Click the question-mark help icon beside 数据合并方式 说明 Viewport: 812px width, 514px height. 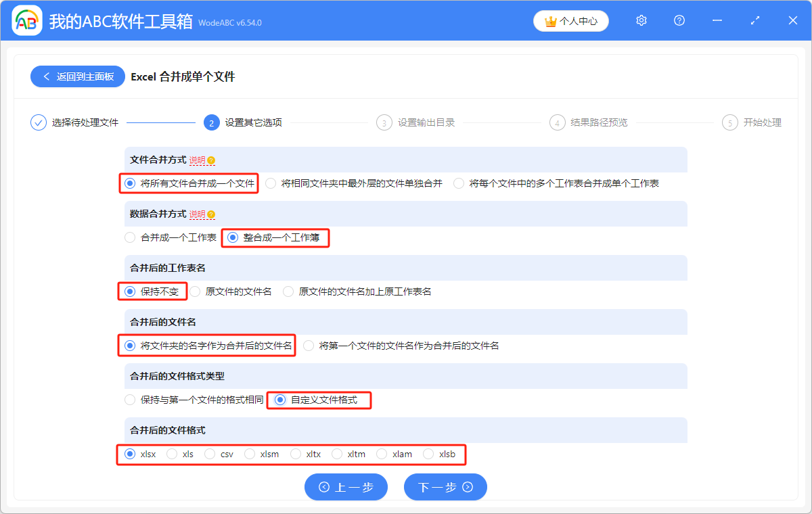210,212
